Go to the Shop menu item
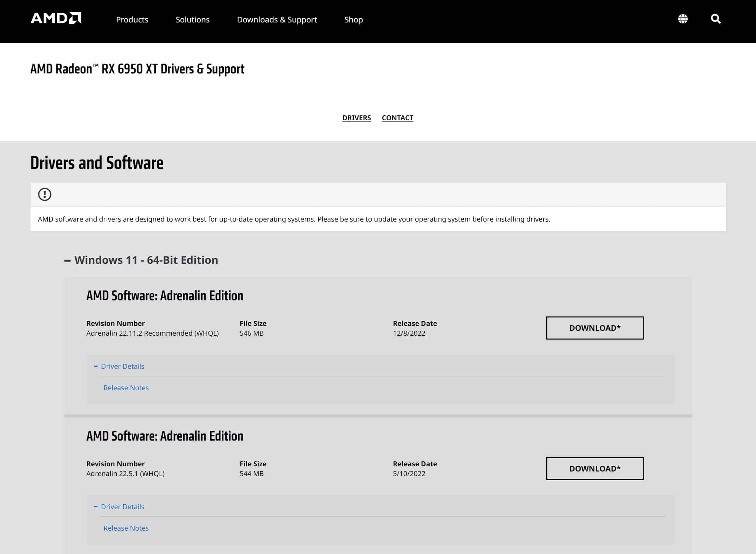 coord(354,19)
